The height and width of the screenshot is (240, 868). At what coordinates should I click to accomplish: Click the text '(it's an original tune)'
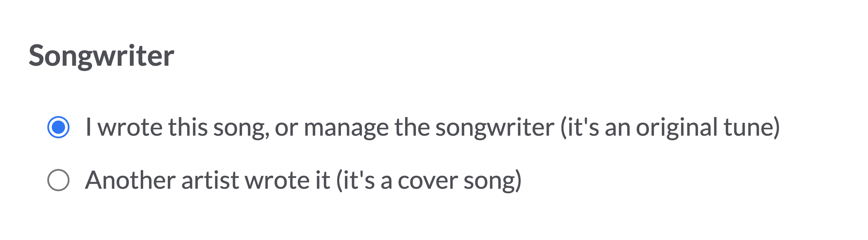point(670,128)
